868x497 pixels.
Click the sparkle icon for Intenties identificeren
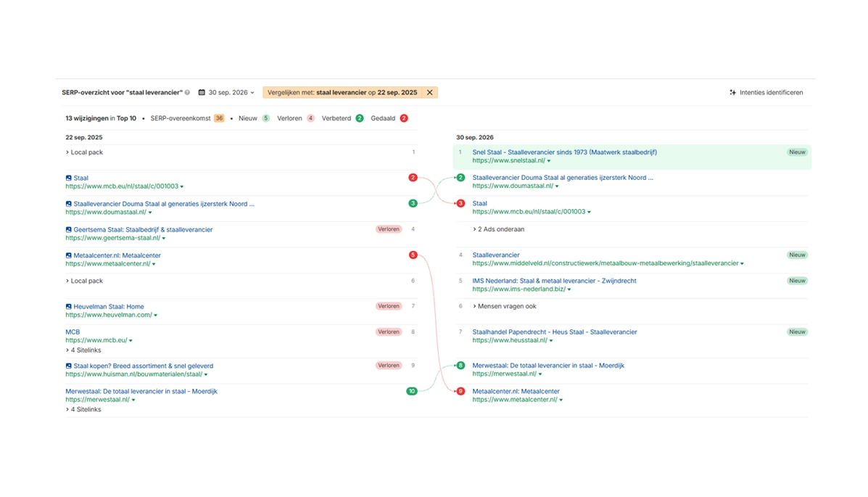pos(733,93)
